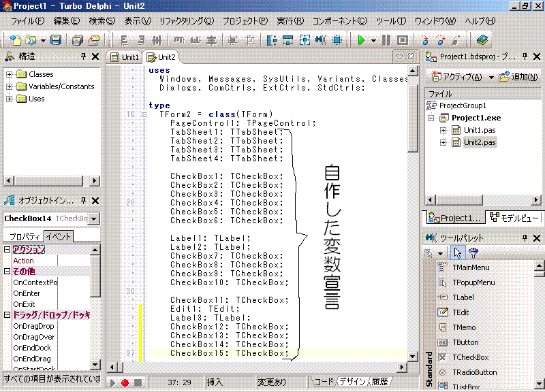Click the 追加(N) add button
Viewport: 545px width, 392px height.
518,77
